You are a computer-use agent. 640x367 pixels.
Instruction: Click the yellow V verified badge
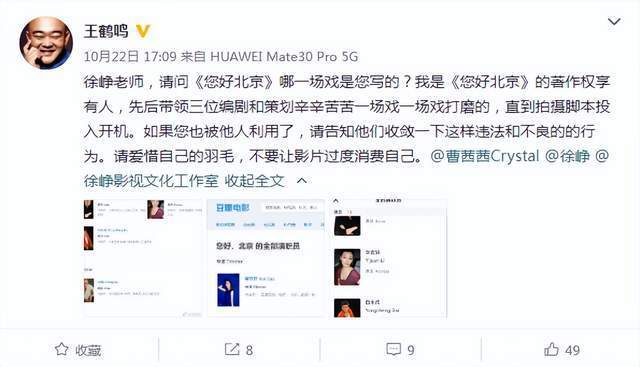coord(143,31)
